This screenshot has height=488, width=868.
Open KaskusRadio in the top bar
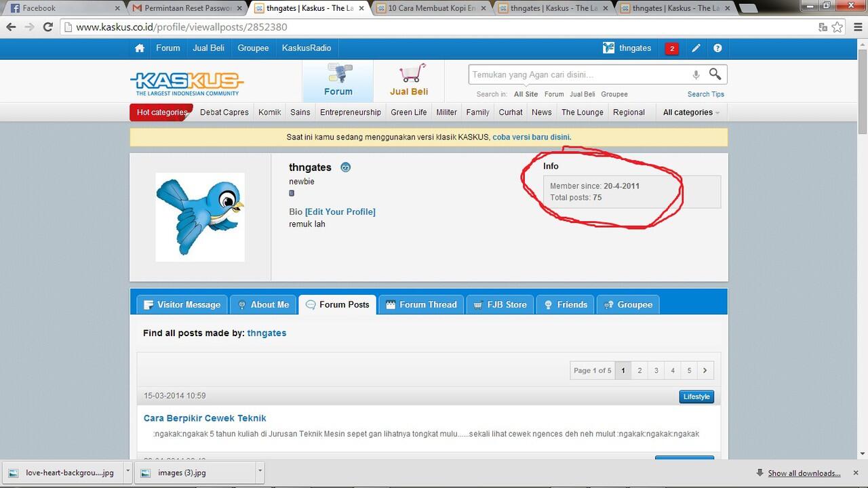coord(307,48)
